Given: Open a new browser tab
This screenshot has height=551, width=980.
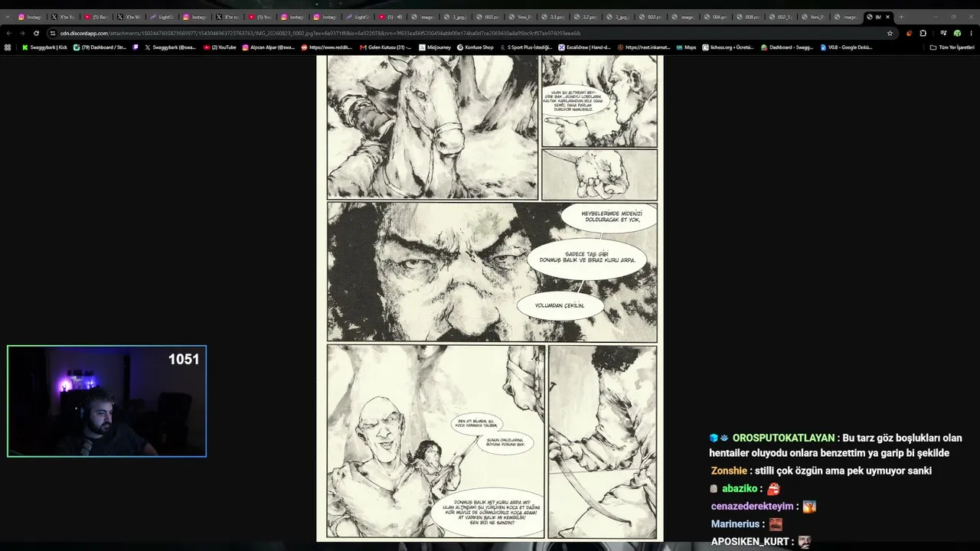Looking at the screenshot, I should pos(900,17).
